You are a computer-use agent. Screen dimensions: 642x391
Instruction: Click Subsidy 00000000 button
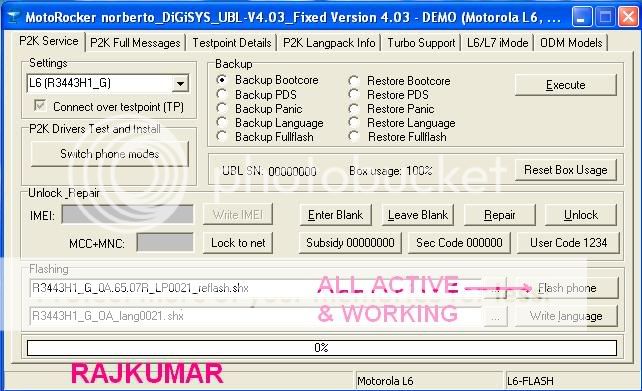tap(350, 243)
